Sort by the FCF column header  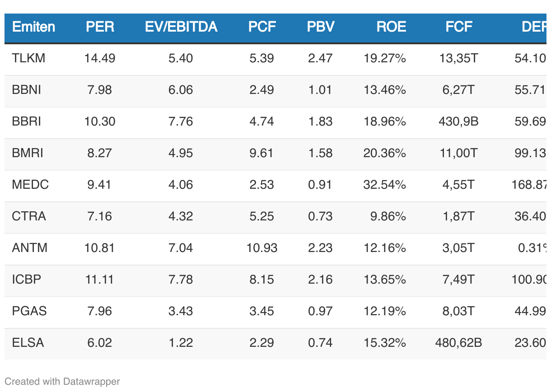tap(459, 27)
